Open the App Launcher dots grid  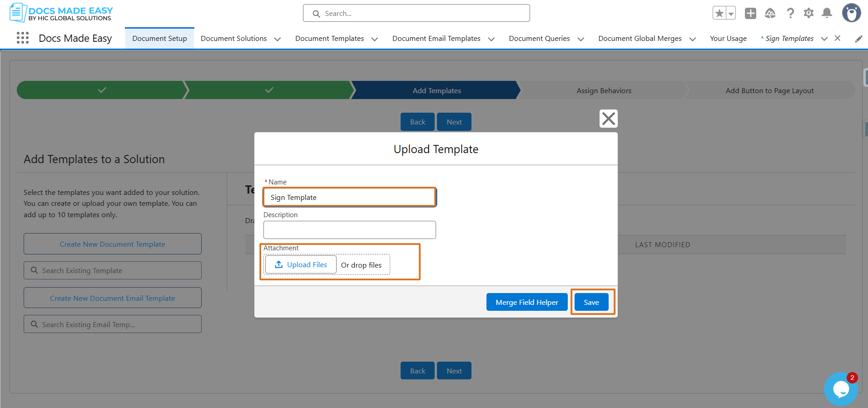tap(23, 38)
